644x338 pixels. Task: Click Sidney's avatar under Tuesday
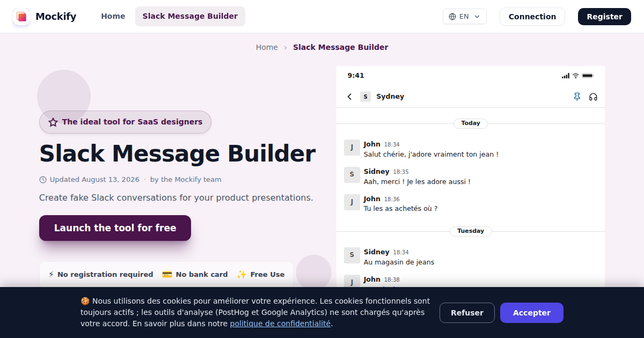coord(352,255)
